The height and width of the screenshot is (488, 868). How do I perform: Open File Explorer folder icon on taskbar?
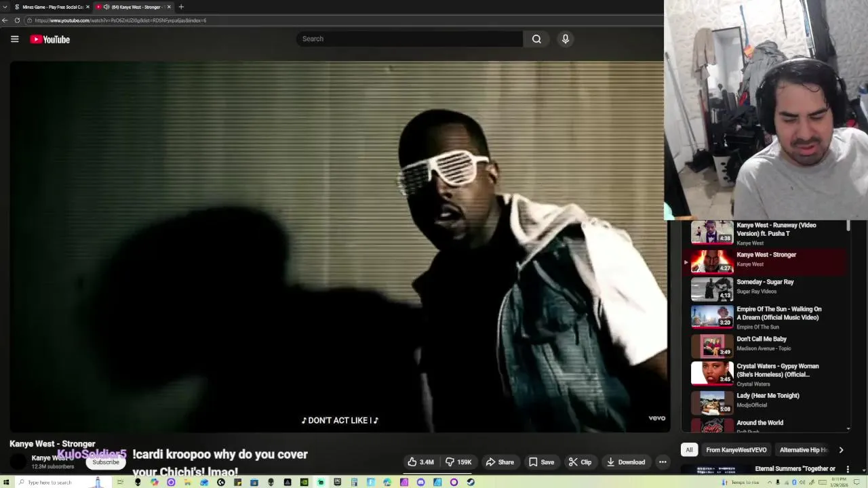click(x=187, y=482)
